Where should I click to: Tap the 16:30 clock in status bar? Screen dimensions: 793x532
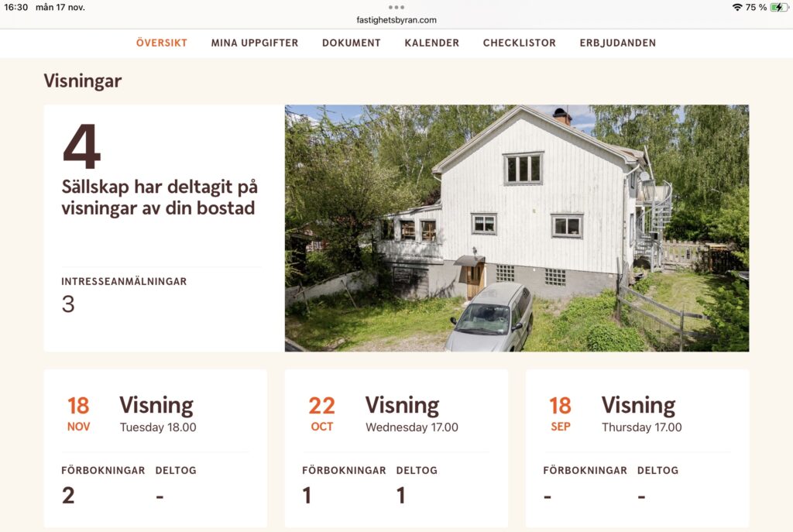tap(16, 7)
